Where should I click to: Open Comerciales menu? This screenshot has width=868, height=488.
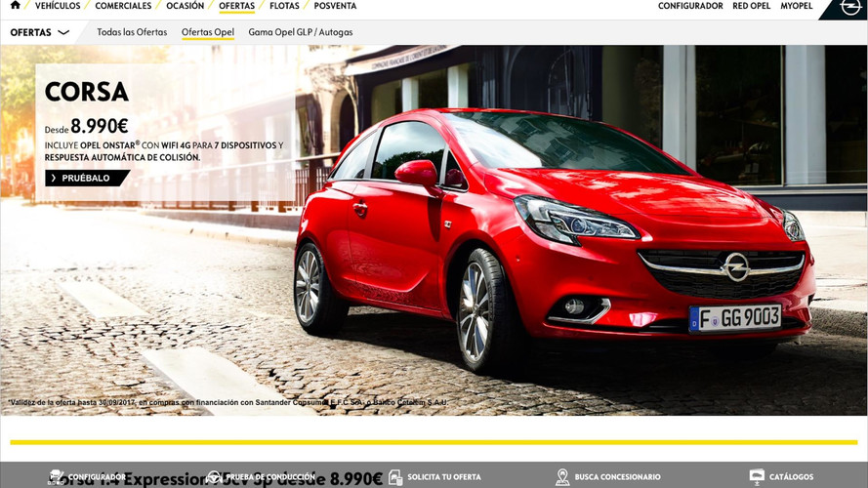point(123,6)
